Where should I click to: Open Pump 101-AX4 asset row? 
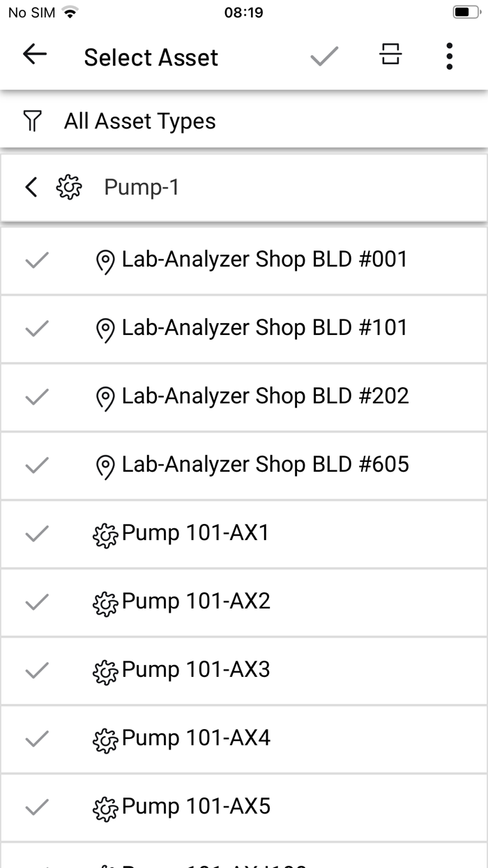[244, 739]
